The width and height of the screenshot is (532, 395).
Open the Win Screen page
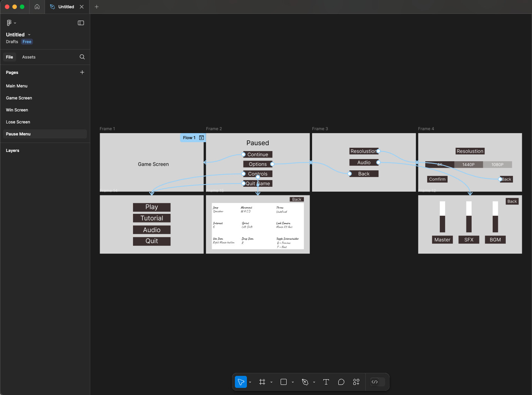(x=45, y=110)
